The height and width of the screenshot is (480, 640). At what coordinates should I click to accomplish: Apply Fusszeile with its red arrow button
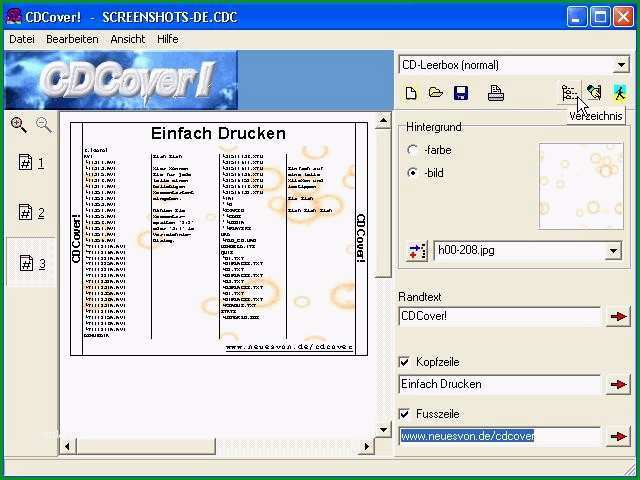pos(618,436)
